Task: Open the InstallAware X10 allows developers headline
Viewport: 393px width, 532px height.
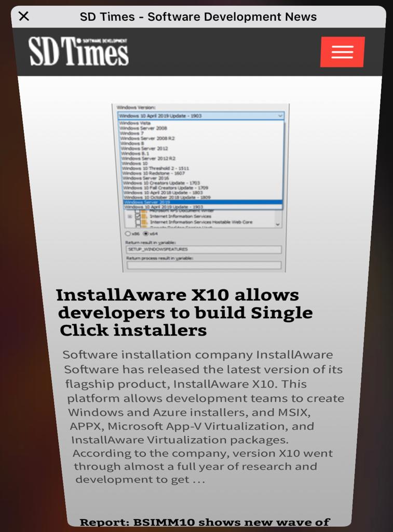Action: pos(184,312)
